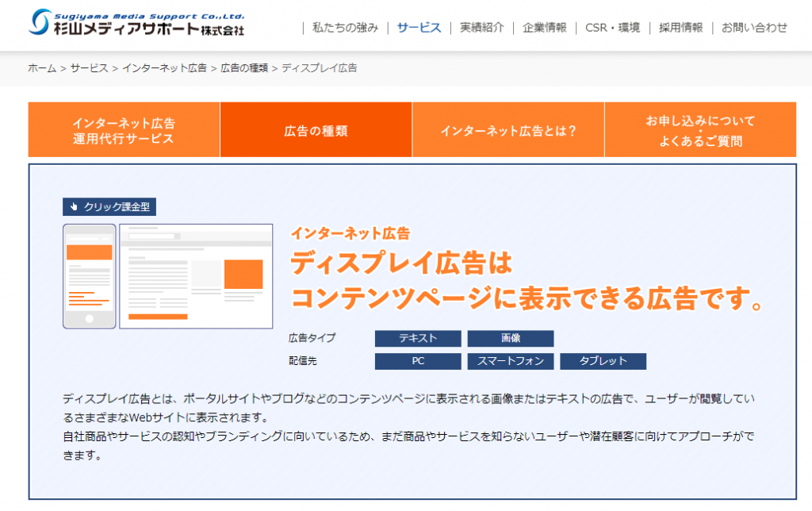Click the スマートフォン delivery target tag
Viewport: 812px width, 511px height.
pyautogui.click(x=511, y=361)
